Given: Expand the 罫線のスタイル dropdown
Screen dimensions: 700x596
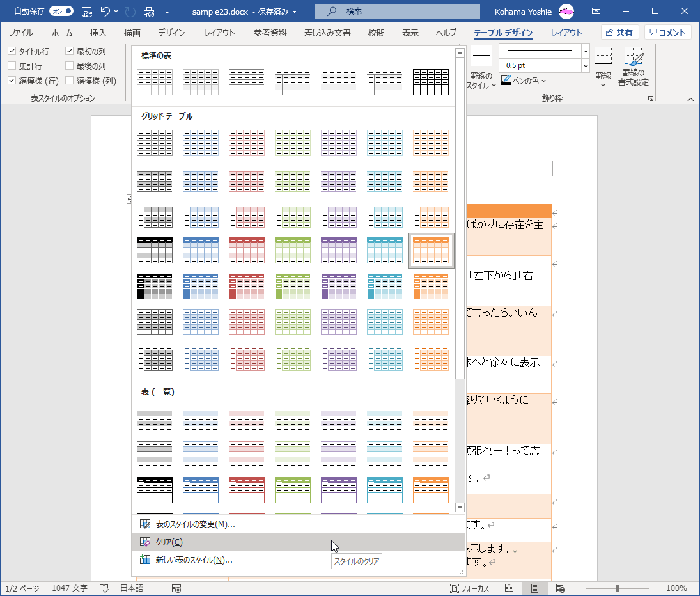Looking at the screenshot, I should pos(494,85).
